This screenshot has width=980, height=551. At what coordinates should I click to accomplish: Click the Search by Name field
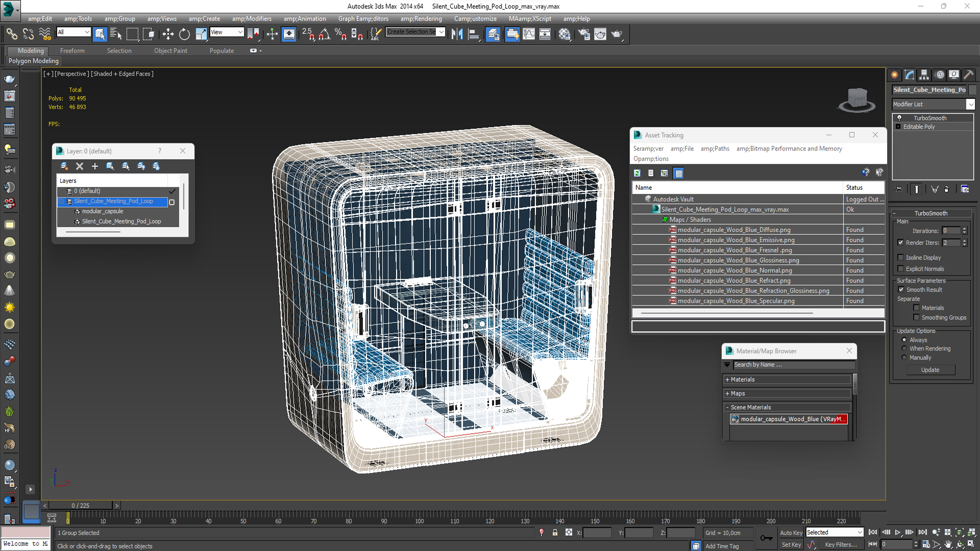(793, 365)
